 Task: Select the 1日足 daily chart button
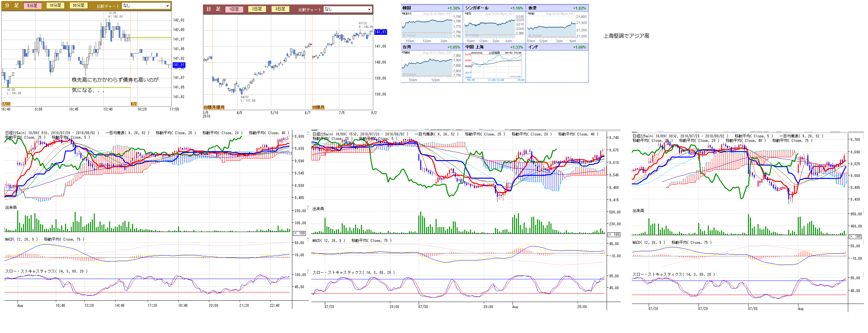[234, 9]
